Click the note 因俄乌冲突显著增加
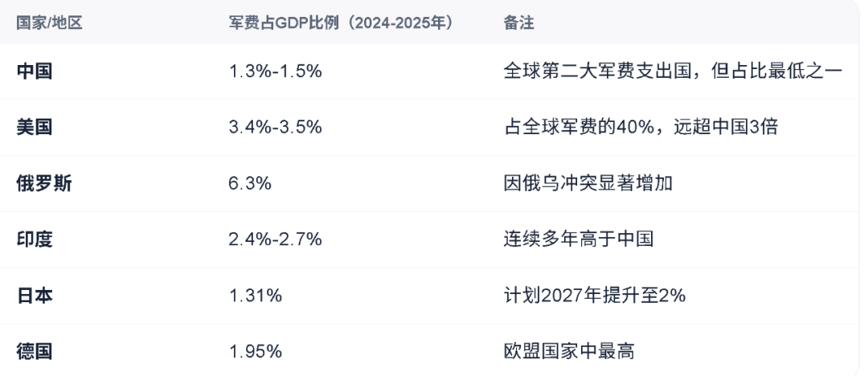This screenshot has width=868, height=376. [588, 182]
